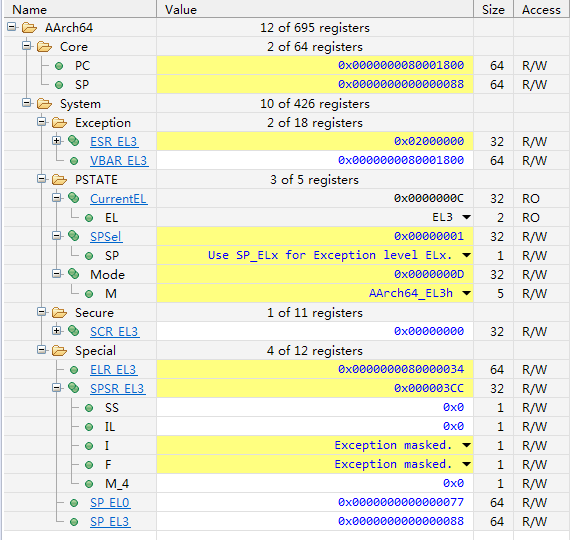Screen dimensions: 570x540
Task: Click the green PC register icon
Action: [x=59, y=66]
